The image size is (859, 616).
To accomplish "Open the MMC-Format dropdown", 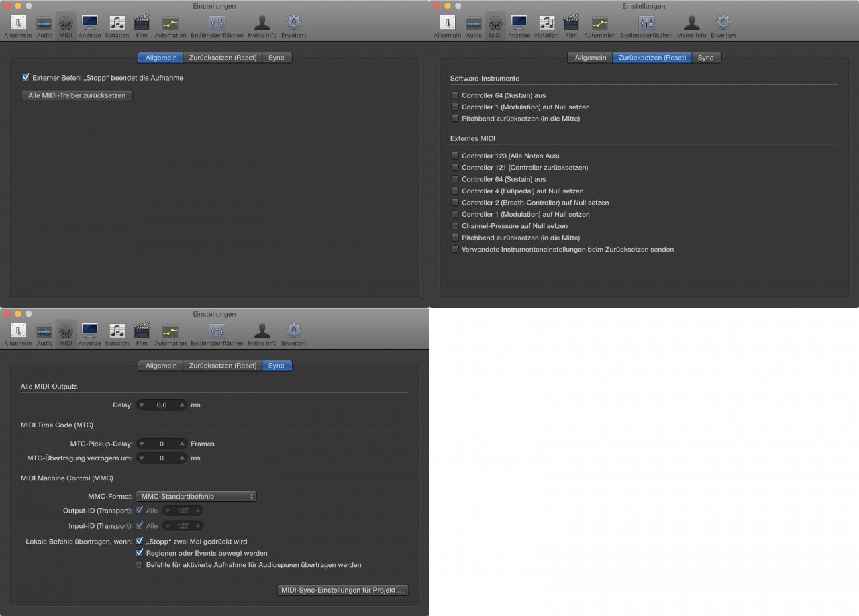I will [196, 497].
